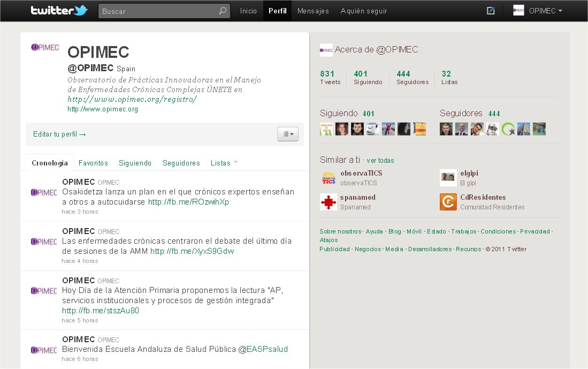Click the 831 Tweets counter
The width and height of the screenshot is (588, 369).
point(330,77)
